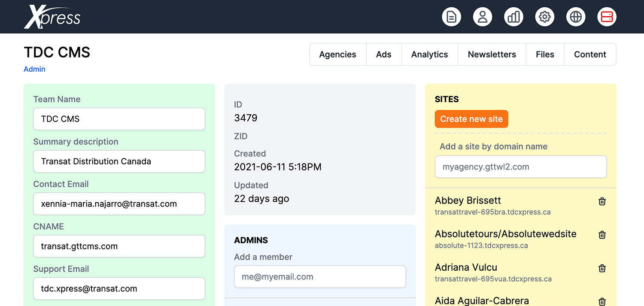Go to the Newsletters tab
Image resolution: width=644 pixels, height=306 pixels.
(492, 55)
